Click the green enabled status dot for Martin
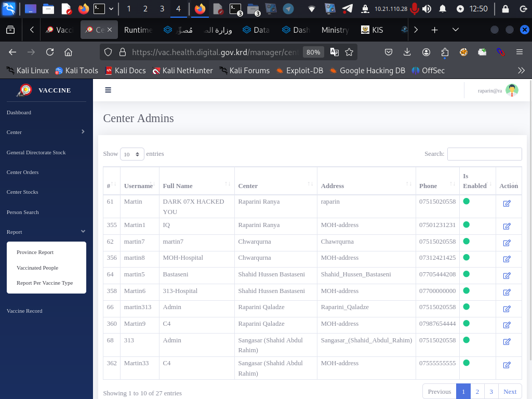532x399 pixels. [466, 201]
